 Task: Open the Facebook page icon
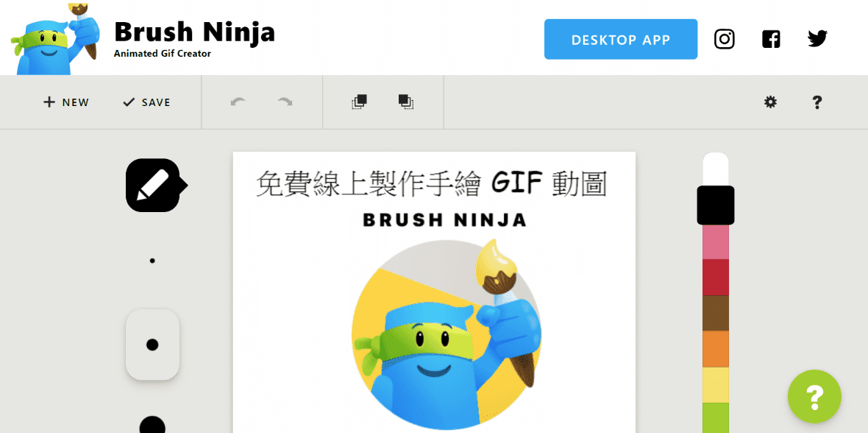tap(771, 39)
